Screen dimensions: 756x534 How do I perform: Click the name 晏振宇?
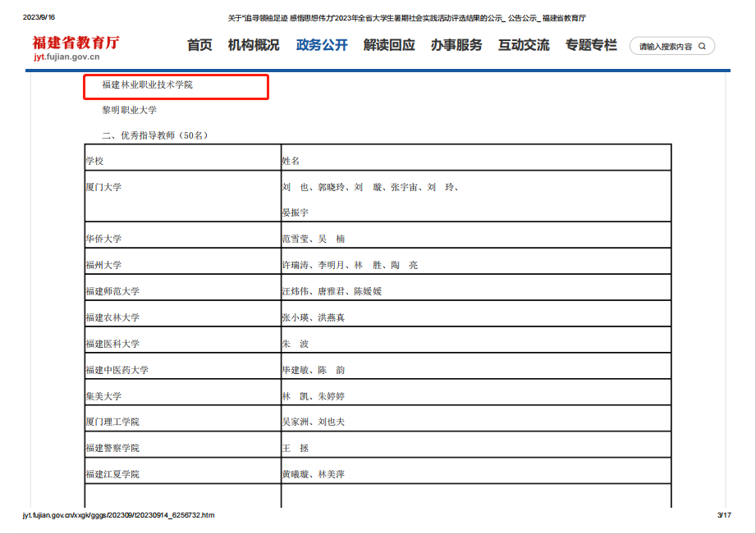[295, 212]
